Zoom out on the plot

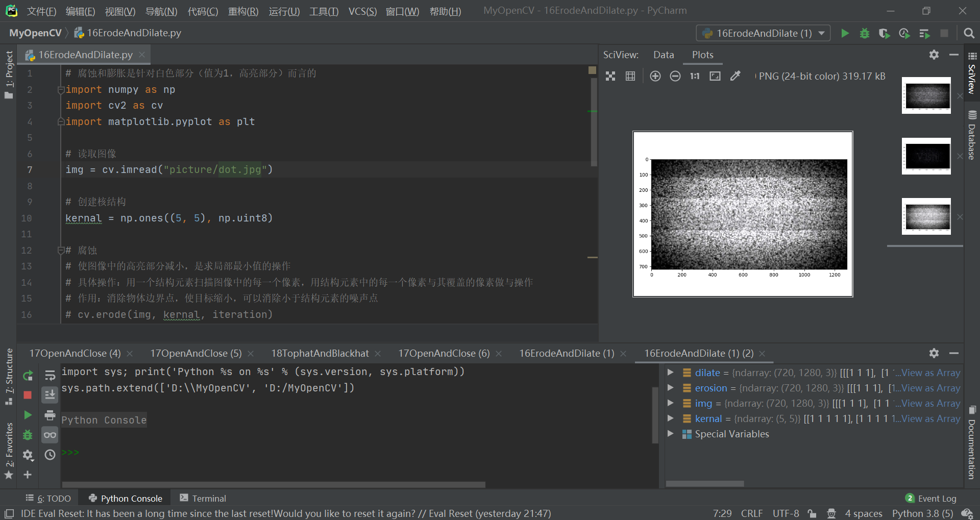coord(675,76)
